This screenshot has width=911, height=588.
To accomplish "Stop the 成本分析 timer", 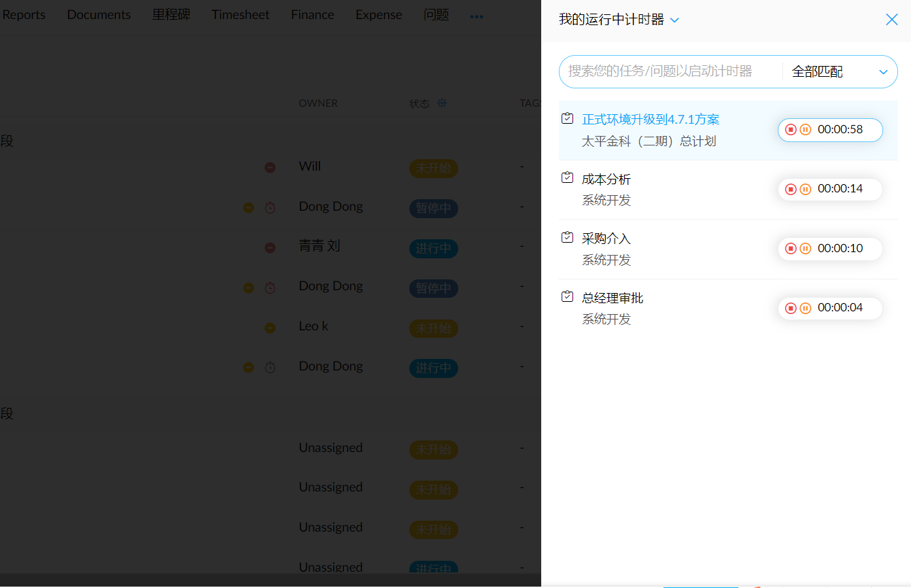I will pyautogui.click(x=791, y=189).
